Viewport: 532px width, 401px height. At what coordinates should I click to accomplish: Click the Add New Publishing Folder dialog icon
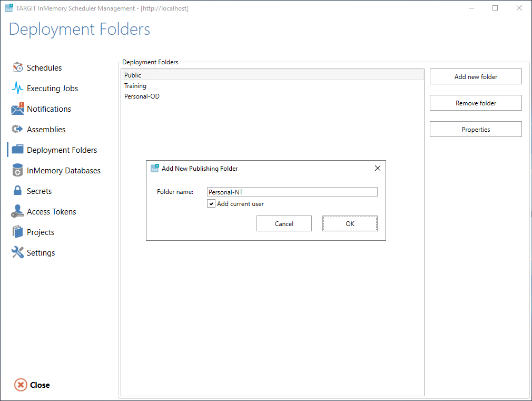click(155, 168)
